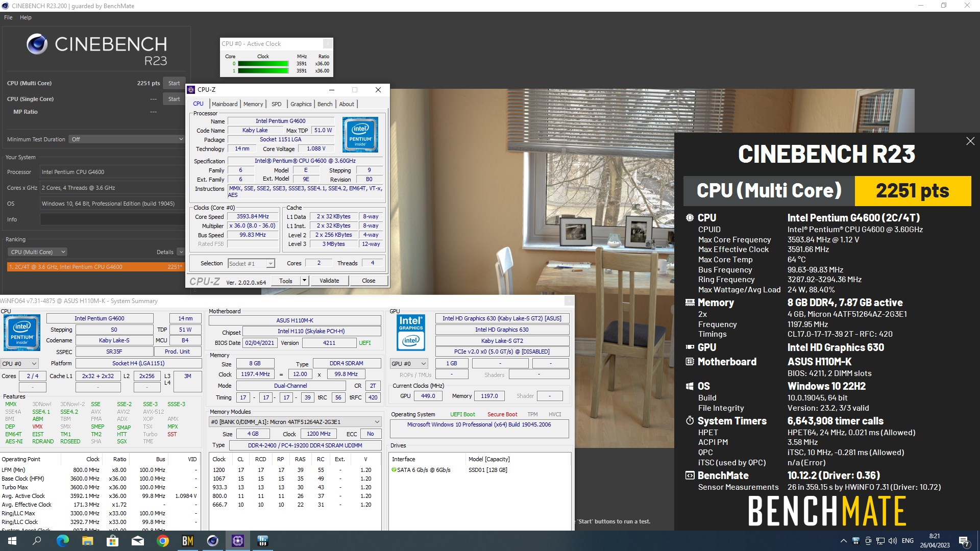
Task: Open the Windows Start menu
Action: pos(12,541)
